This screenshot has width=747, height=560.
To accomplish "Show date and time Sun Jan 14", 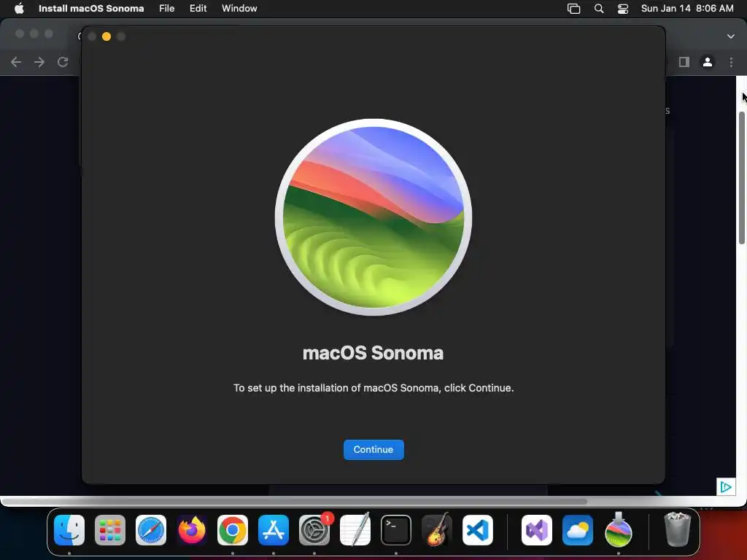I will (x=687, y=9).
